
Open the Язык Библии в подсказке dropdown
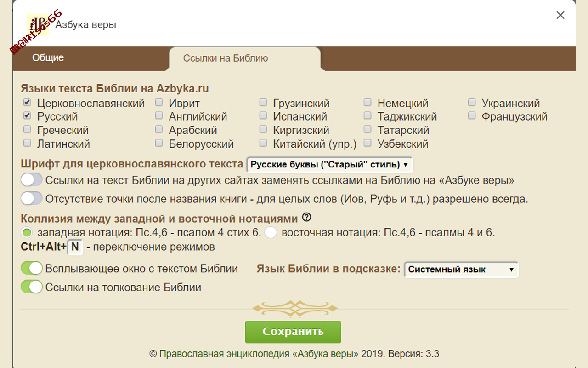(x=461, y=270)
